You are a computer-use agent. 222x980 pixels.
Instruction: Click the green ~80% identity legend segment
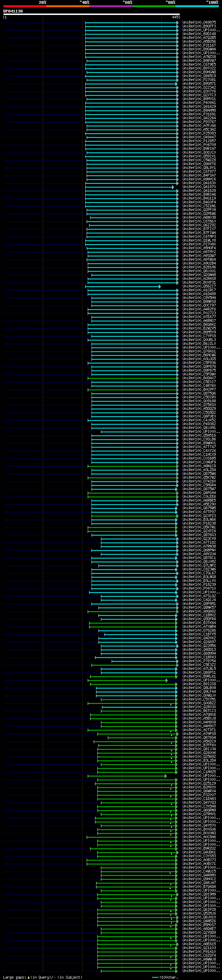pos(154,6)
